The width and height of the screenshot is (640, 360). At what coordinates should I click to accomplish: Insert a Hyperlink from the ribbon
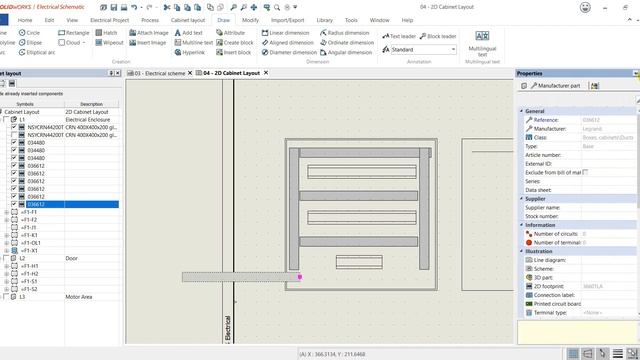pos(190,52)
